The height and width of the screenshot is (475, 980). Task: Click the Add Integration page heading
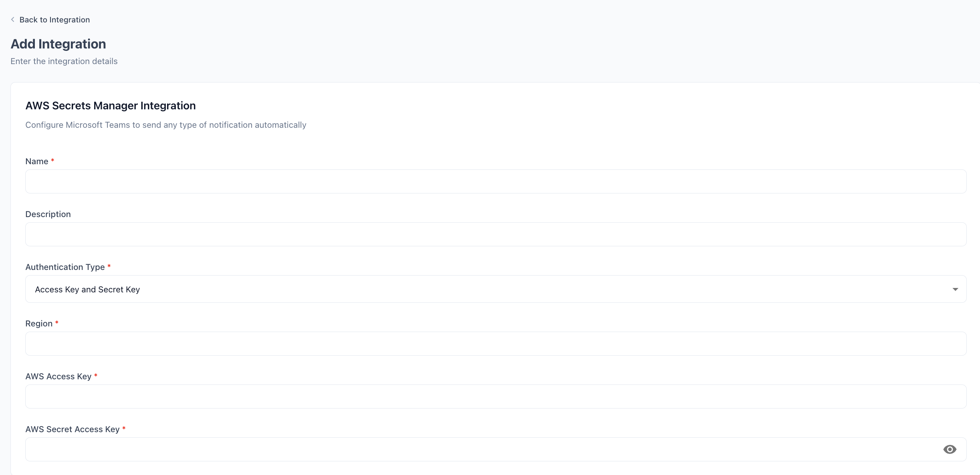point(58,44)
